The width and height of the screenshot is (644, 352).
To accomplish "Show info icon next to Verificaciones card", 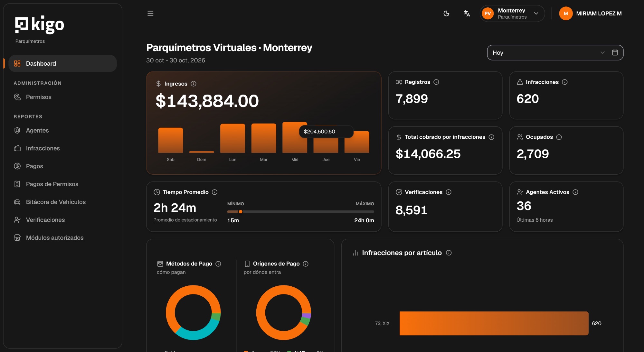I will (x=449, y=192).
